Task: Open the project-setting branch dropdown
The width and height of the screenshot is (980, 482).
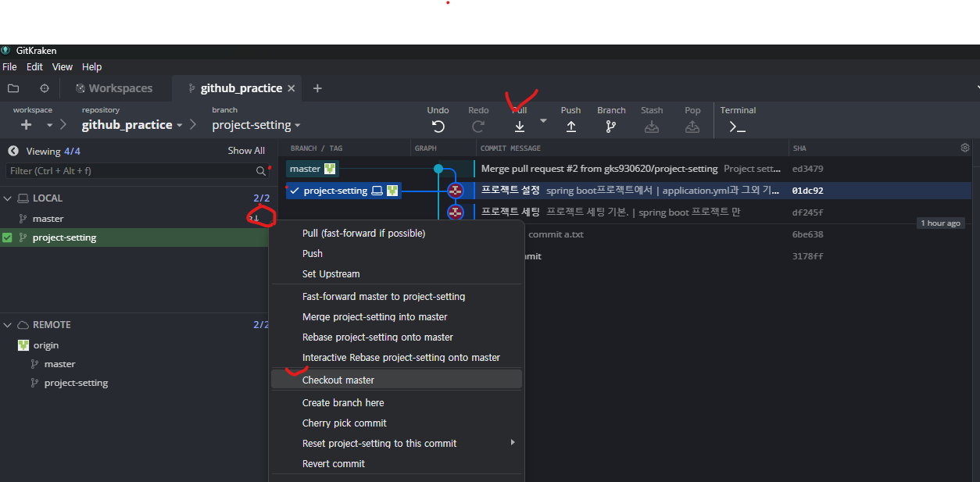Action: pyautogui.click(x=256, y=125)
